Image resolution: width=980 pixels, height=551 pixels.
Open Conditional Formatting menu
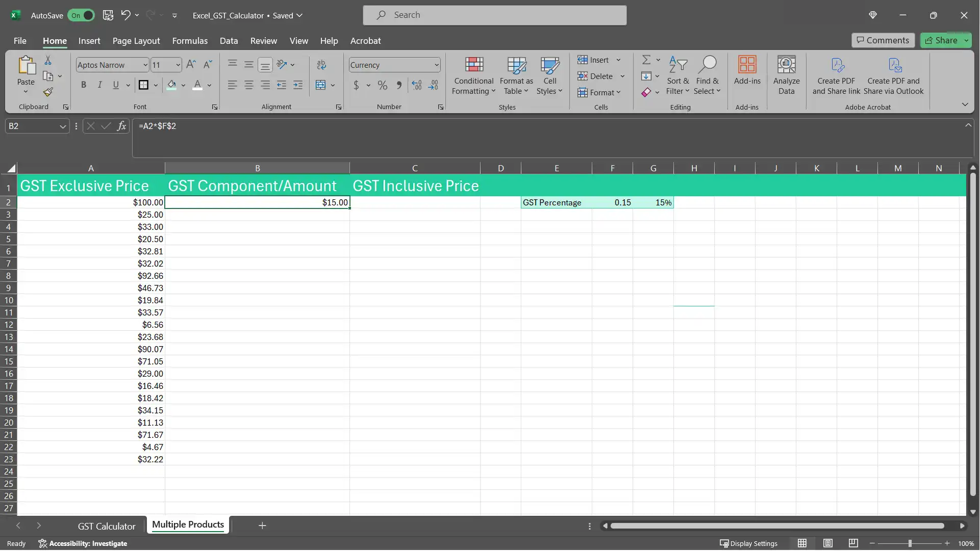[474, 75]
